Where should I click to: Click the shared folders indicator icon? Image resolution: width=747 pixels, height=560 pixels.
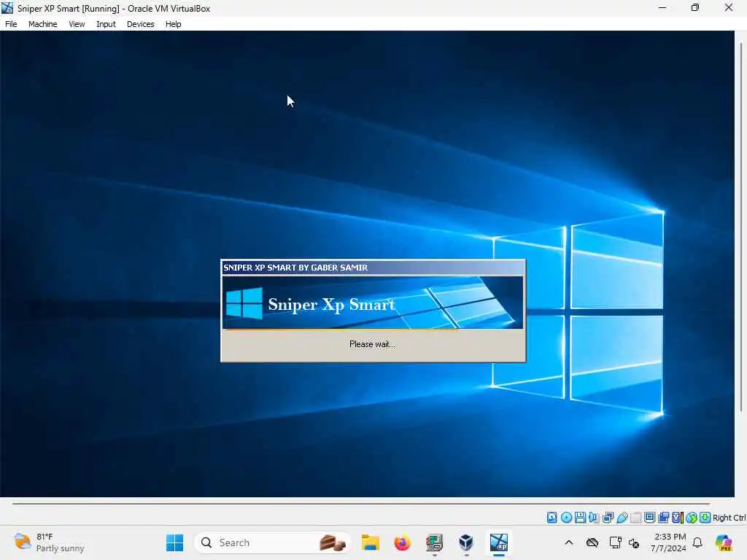tap(636, 518)
